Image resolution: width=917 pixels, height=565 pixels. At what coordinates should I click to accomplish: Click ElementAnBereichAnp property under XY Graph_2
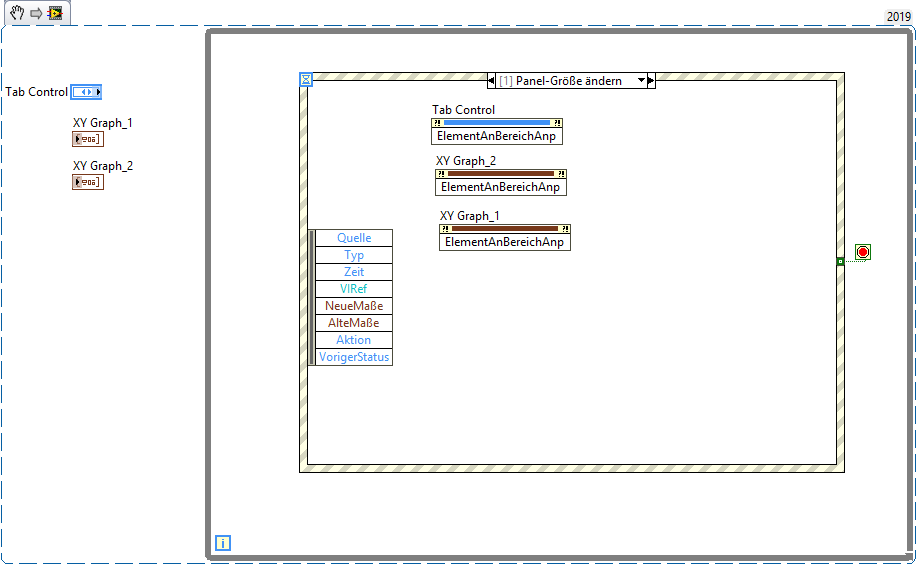501,187
